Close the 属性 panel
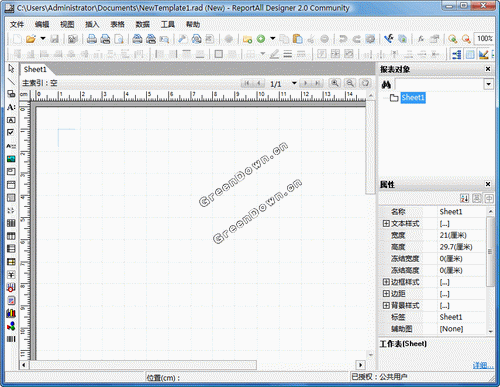 (x=488, y=184)
